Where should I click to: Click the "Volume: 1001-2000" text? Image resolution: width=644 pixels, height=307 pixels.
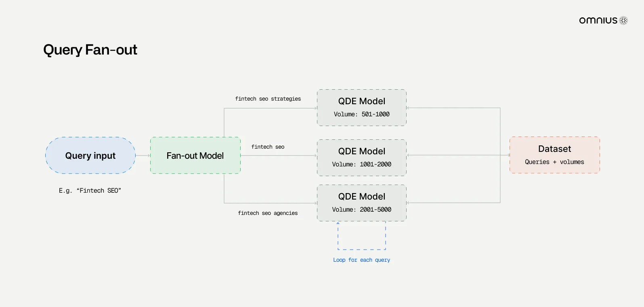click(361, 164)
